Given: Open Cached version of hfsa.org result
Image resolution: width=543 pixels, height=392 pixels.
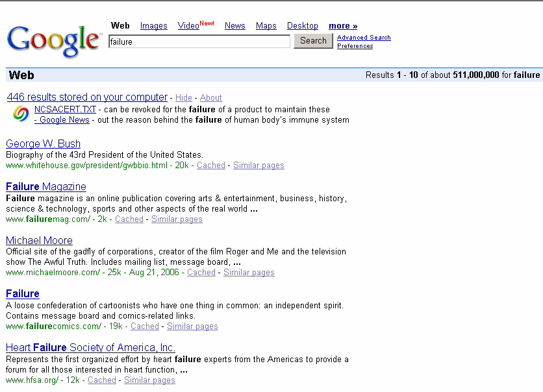Looking at the screenshot, I should point(102,380).
